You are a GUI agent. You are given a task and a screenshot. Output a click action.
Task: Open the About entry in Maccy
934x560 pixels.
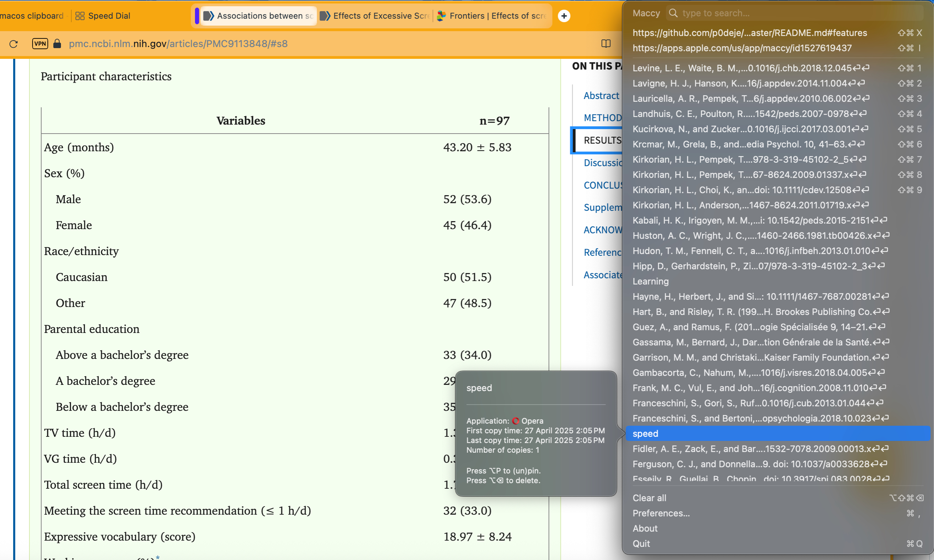click(645, 528)
